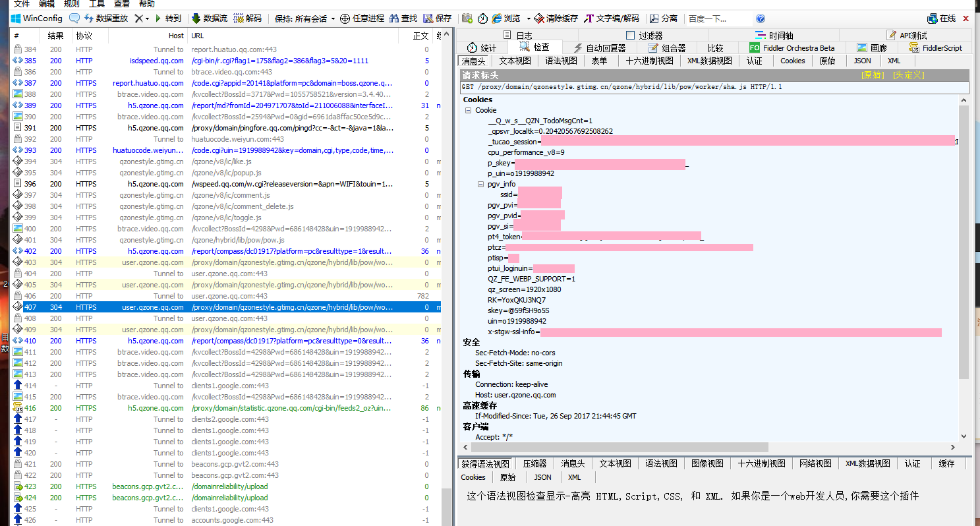Click the [原始] link in request header bar
This screenshot has width=980, height=526.
(x=872, y=75)
